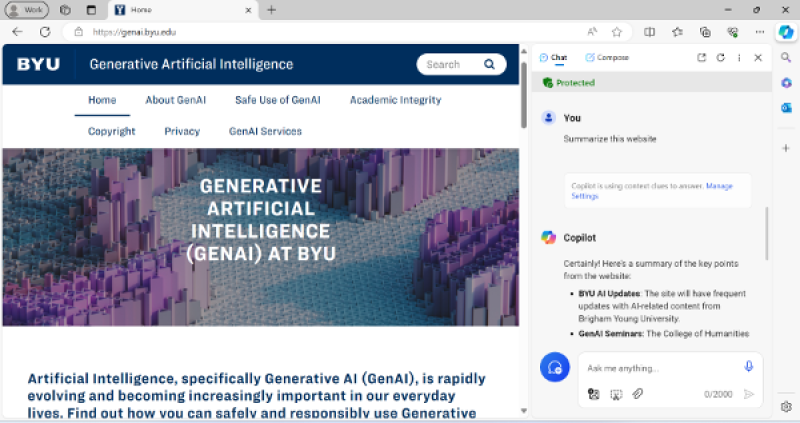Screen dimensions: 800x423
Task: Open Academic Integrity navigation item
Action: (x=395, y=100)
